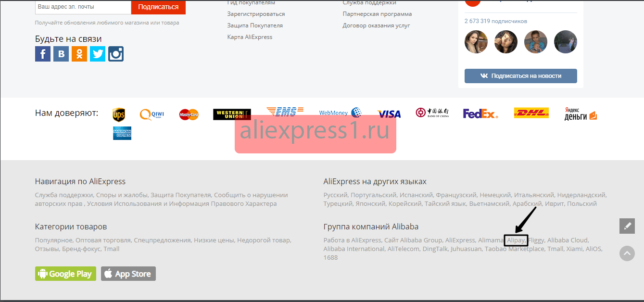Open the Оптовая торговля link
This screenshot has height=302, width=644.
(103, 240)
